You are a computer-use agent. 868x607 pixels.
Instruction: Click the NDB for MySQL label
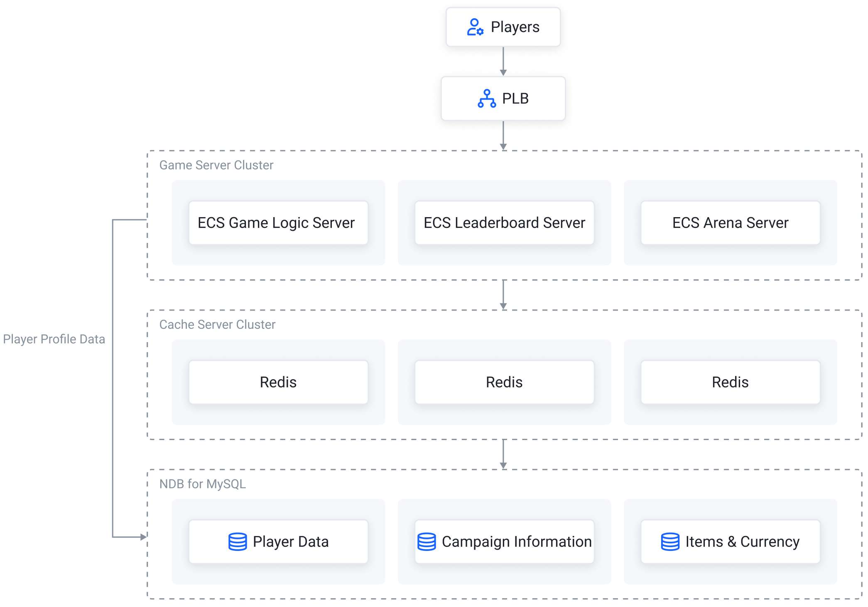203,484
